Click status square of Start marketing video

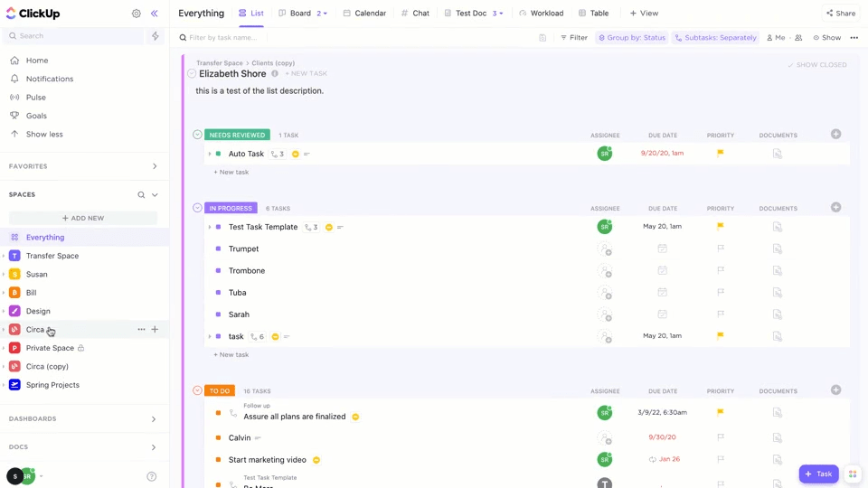[218, 460]
